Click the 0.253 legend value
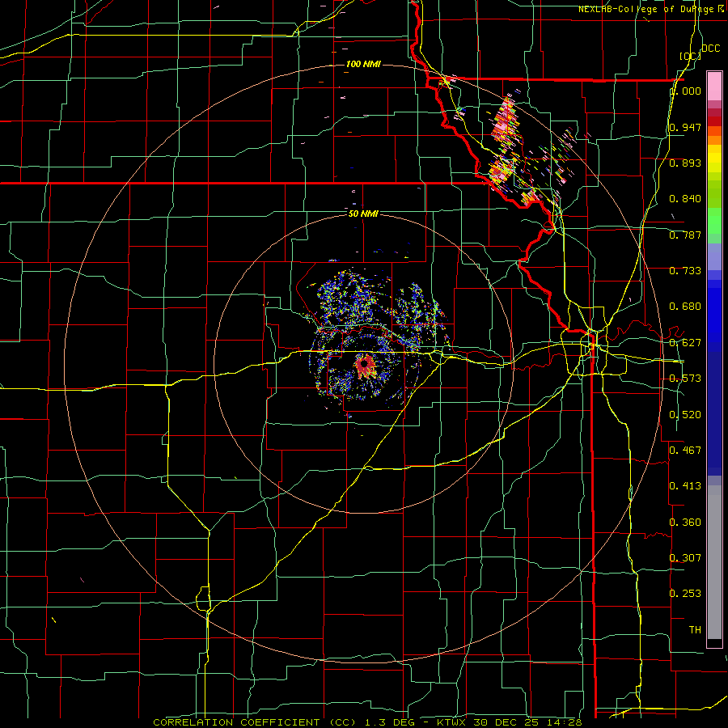Screen dimensions: 728x728 (x=685, y=594)
